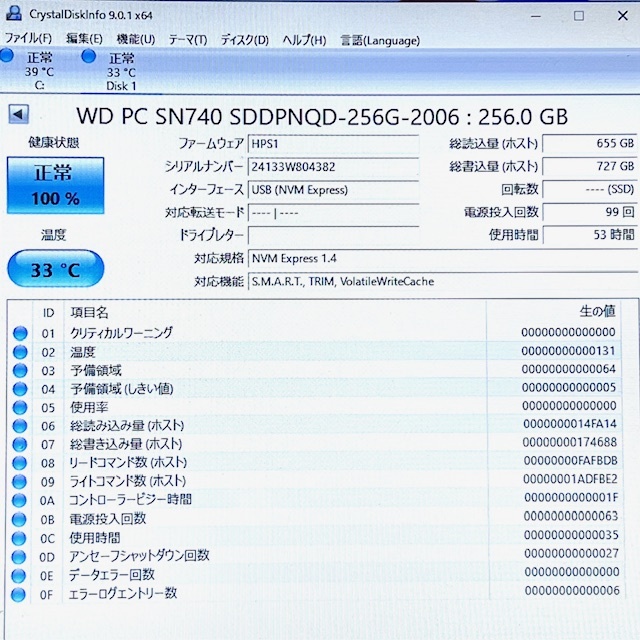Open the ファイル(F) menu
640x640 pixels.
tap(28, 39)
